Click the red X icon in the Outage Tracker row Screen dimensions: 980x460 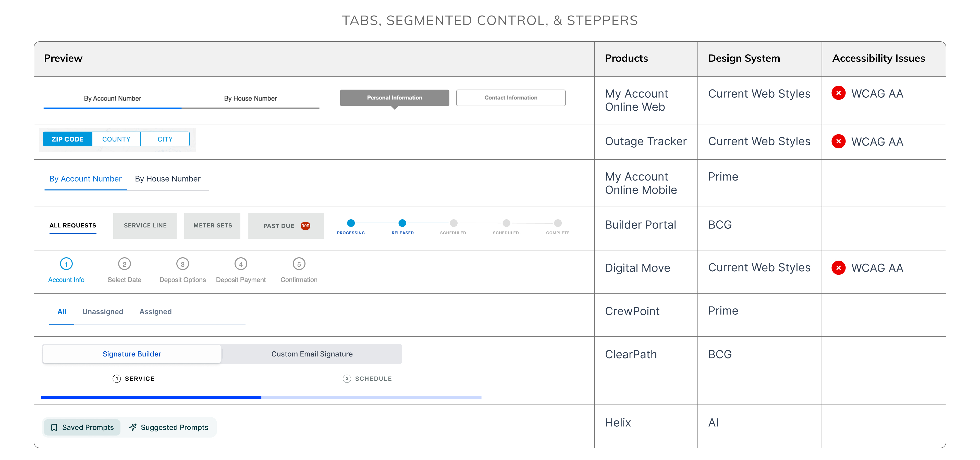coord(838,142)
